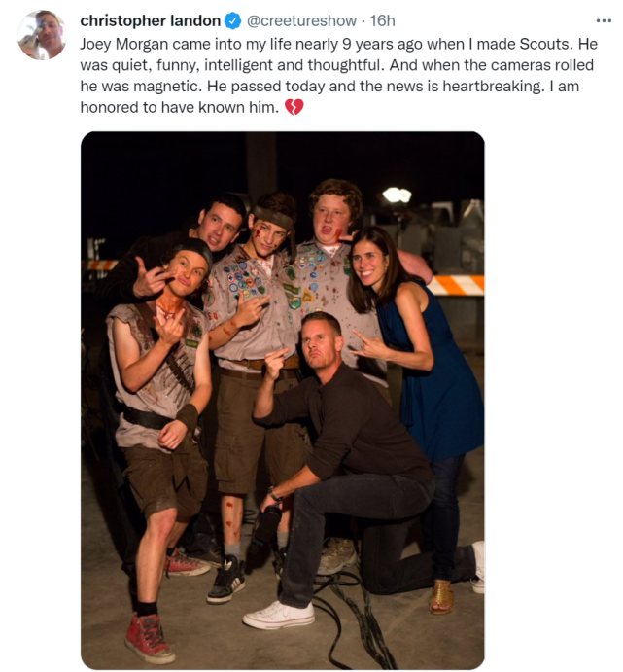The image size is (623, 672).
Task: Click the camera held by kneeling man
Action: [x=264, y=530]
